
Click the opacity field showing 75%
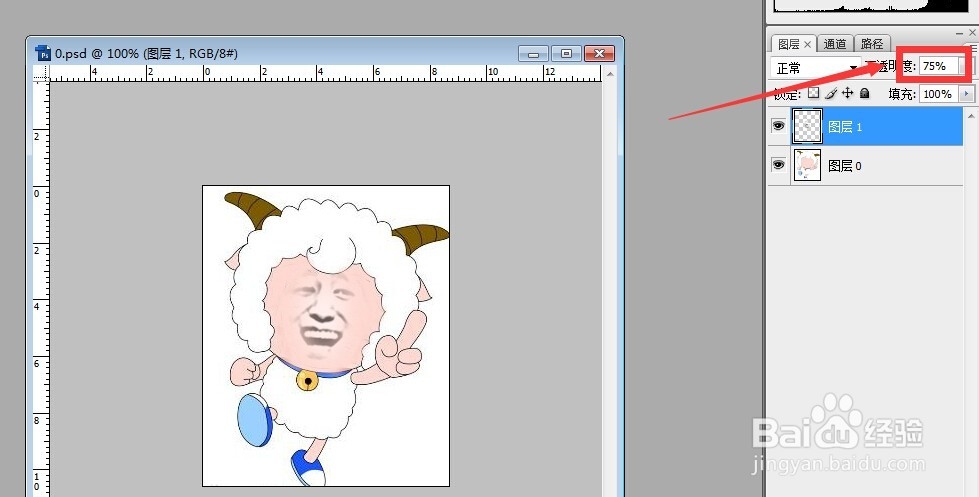point(939,66)
